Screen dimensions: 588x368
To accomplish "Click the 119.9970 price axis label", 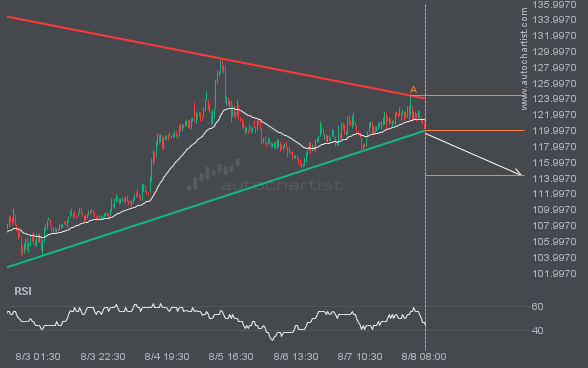I will [x=554, y=131].
